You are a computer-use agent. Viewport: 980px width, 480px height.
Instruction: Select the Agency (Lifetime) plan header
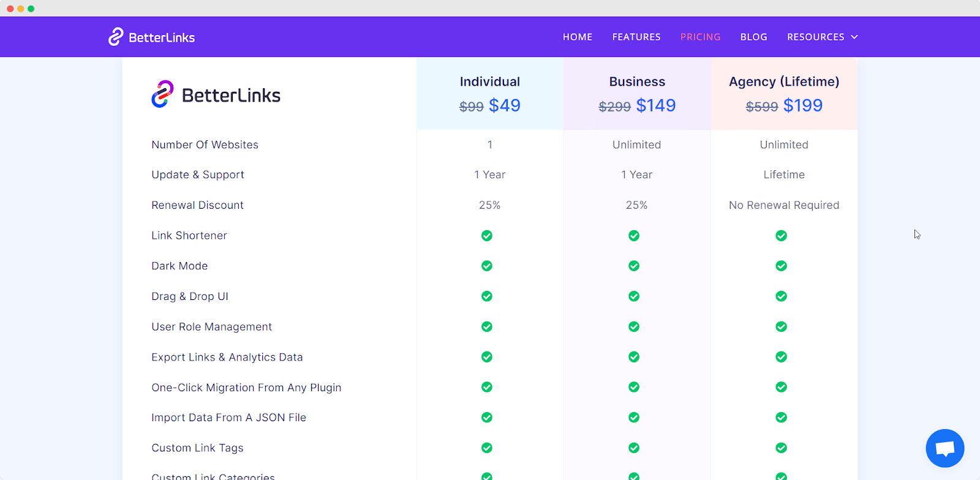[x=784, y=82]
